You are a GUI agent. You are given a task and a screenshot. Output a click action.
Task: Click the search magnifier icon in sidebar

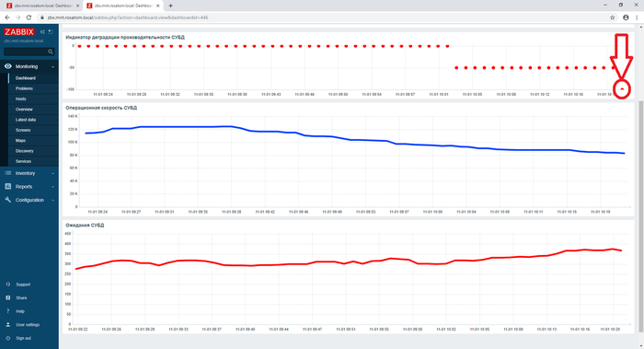point(51,52)
